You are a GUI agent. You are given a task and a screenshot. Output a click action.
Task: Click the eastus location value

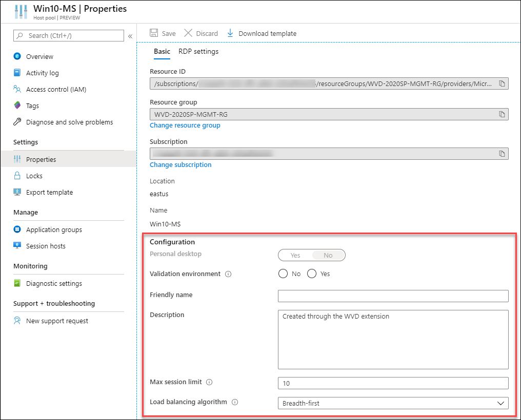[159, 194]
